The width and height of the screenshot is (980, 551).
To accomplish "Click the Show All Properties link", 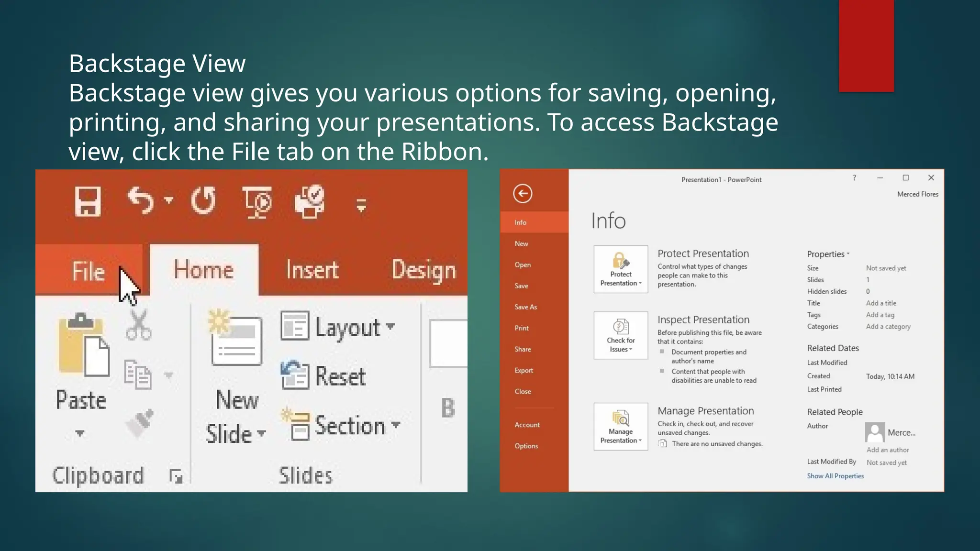I will coord(835,476).
